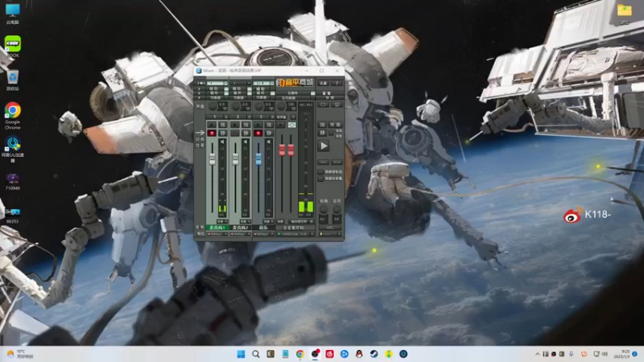Open channel 2 output device dropdown
Viewport: 644px width, 362px height.
[x=240, y=234]
